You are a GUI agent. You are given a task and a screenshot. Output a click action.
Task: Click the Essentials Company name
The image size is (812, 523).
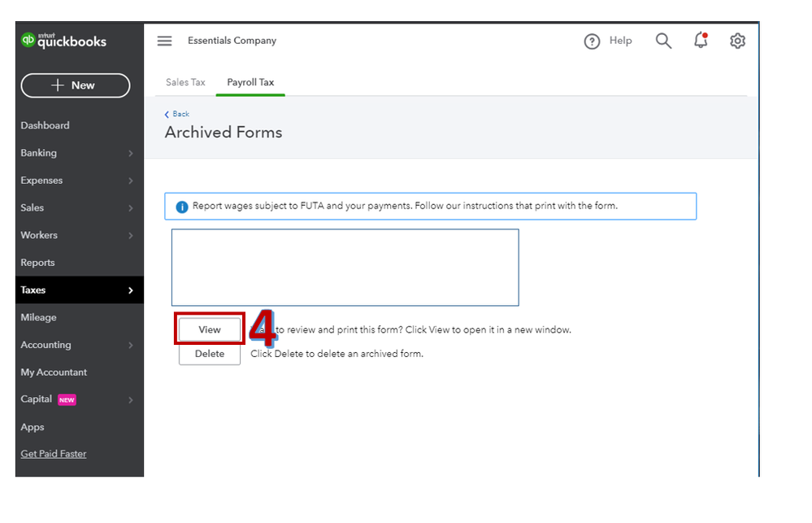coord(232,41)
